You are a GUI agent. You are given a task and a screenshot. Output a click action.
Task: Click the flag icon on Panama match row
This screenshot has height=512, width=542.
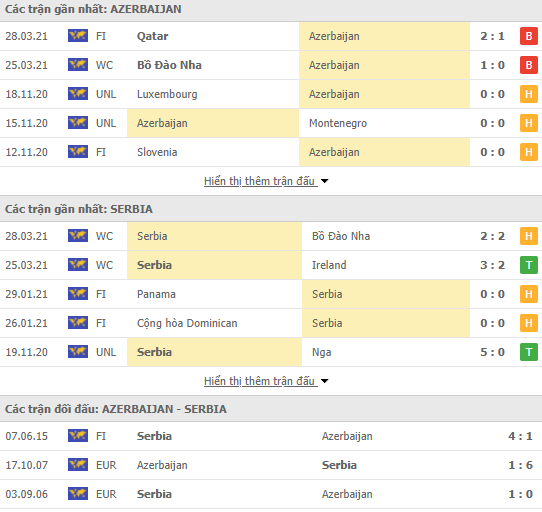pyautogui.click(x=78, y=294)
